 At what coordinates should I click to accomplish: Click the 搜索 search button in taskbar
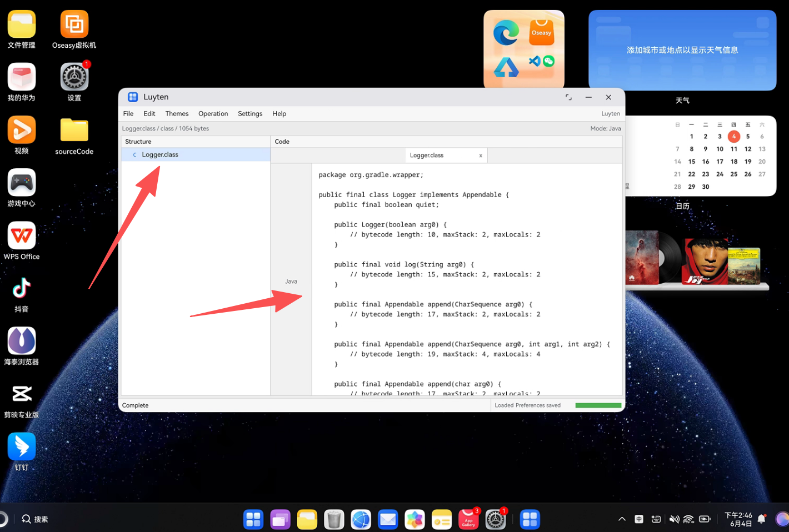click(x=35, y=519)
